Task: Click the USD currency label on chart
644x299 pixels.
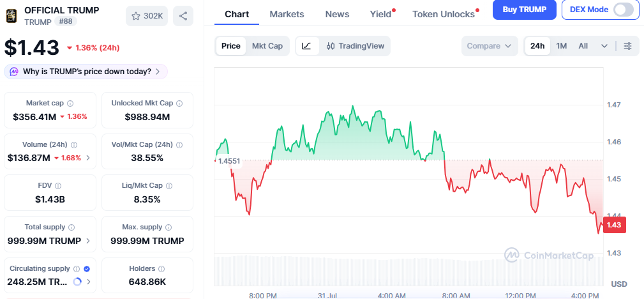Action: (618, 284)
